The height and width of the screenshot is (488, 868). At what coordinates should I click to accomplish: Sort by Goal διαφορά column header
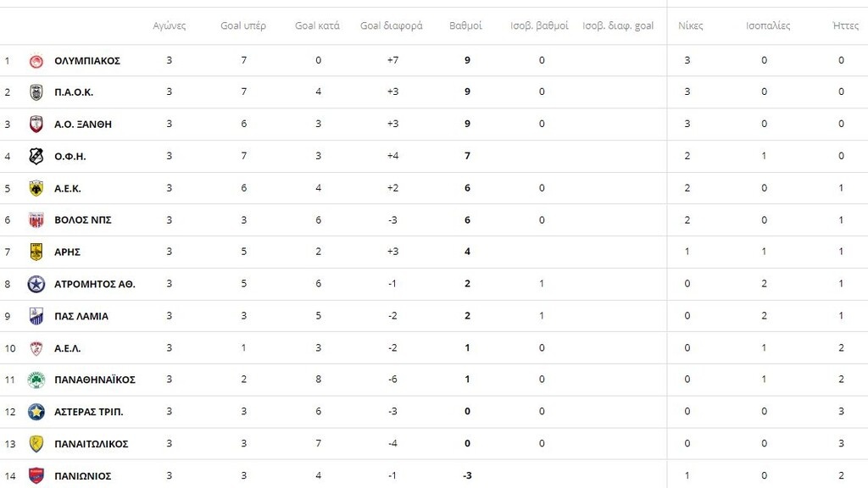[x=391, y=25]
